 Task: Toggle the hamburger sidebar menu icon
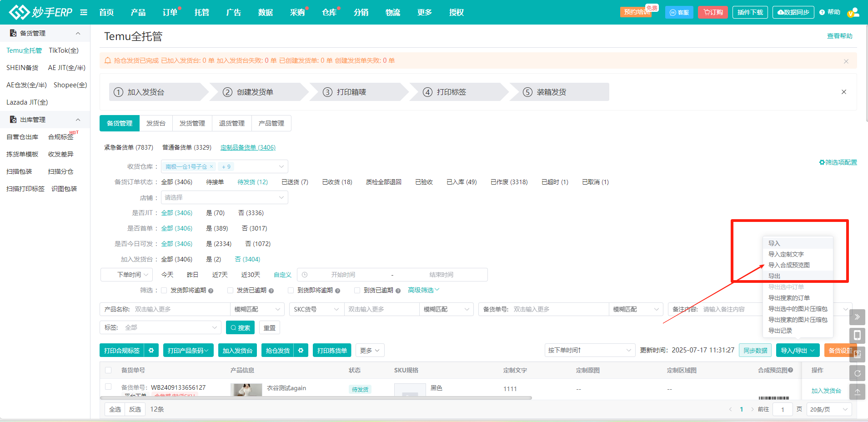click(84, 12)
